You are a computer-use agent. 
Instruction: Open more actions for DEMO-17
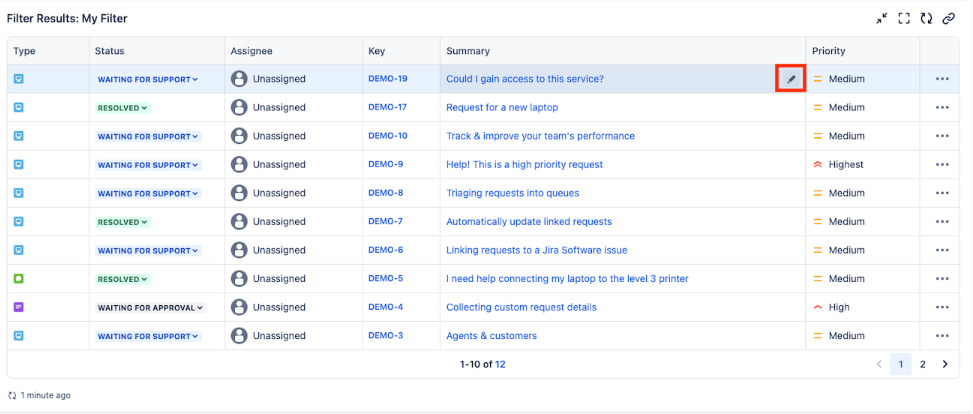942,107
